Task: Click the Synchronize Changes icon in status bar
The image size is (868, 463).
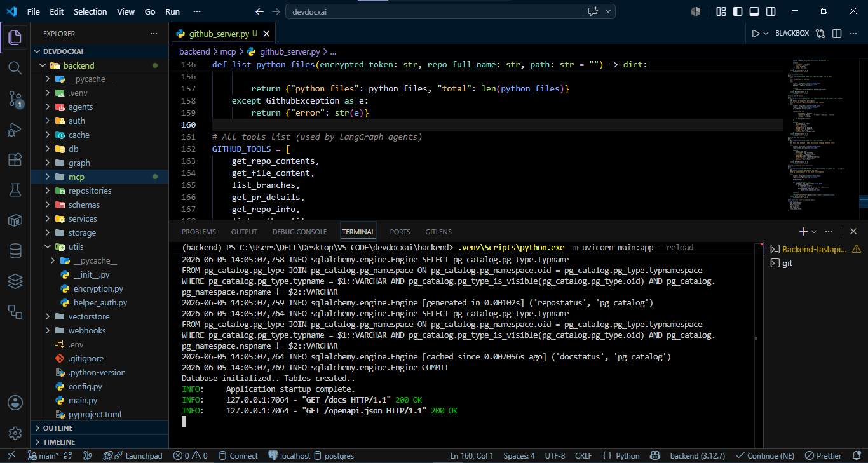Action: [x=68, y=456]
